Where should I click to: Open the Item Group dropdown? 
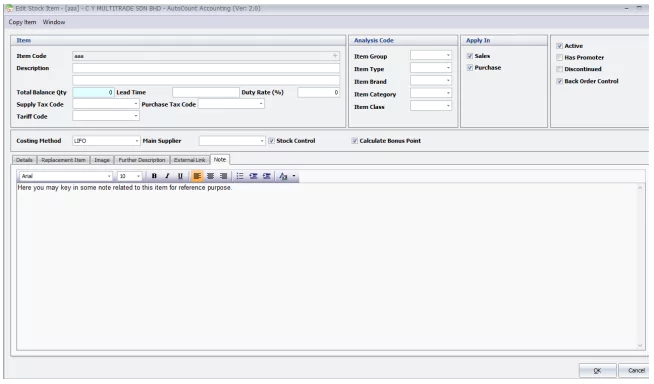tap(448, 55)
